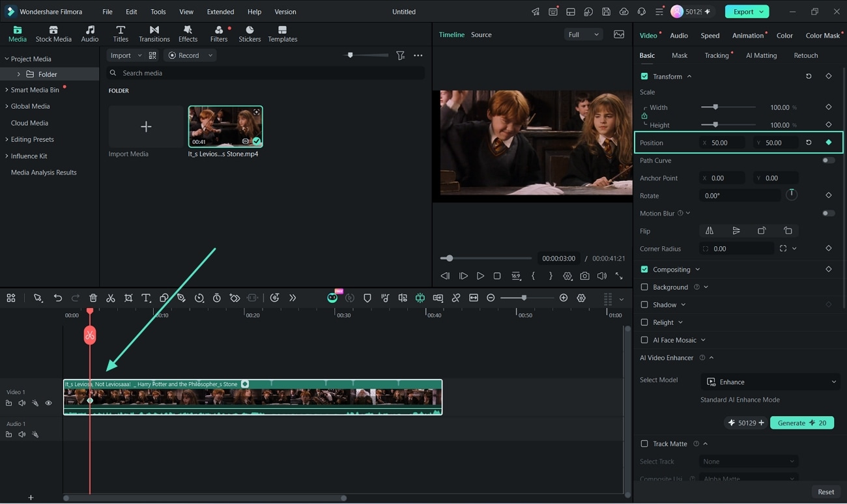The image size is (847, 504).
Task: Open the File menu
Action: 108,12
